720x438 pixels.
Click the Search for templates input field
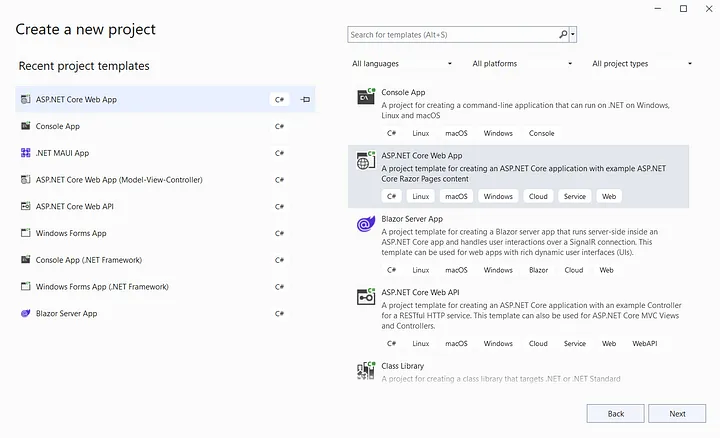click(x=452, y=35)
